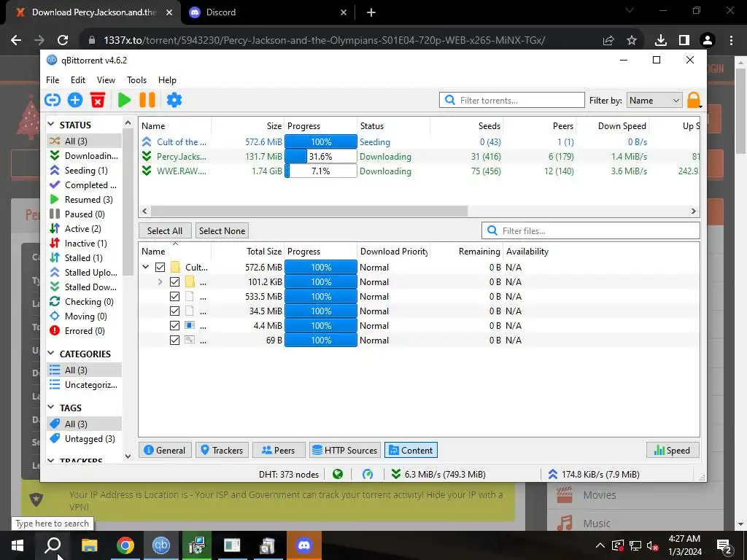Open Discord from the Windows taskbar
Viewport: 747px width, 560px height.
click(x=303, y=545)
